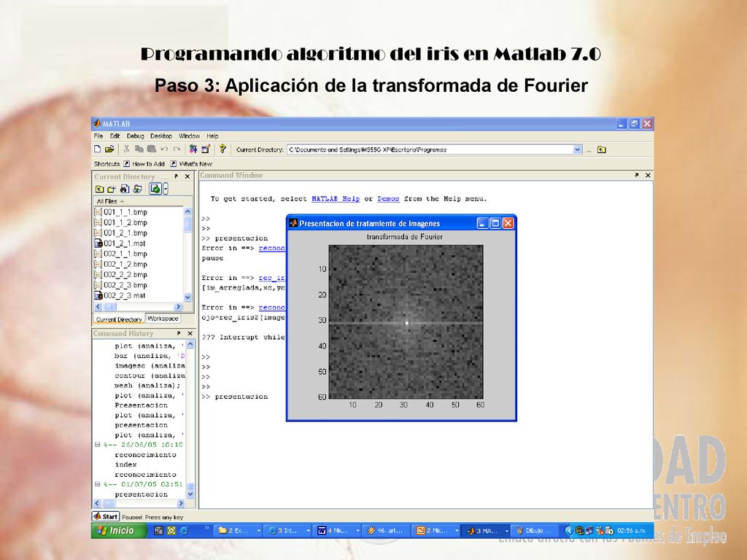Switch to the Dibujo taskbar window

pyautogui.click(x=534, y=531)
